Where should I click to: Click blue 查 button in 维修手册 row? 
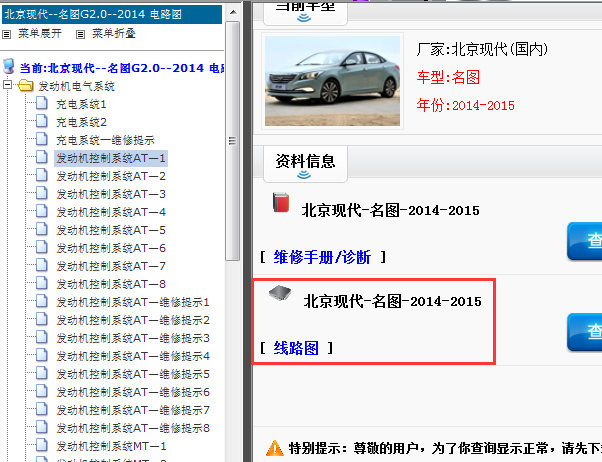(584, 241)
